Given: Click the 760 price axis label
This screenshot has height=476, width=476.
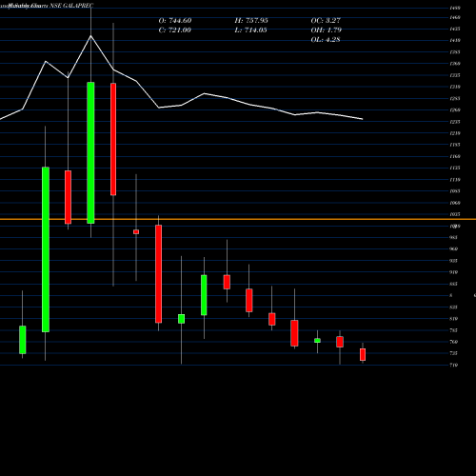Looking at the screenshot, I should [454, 342].
